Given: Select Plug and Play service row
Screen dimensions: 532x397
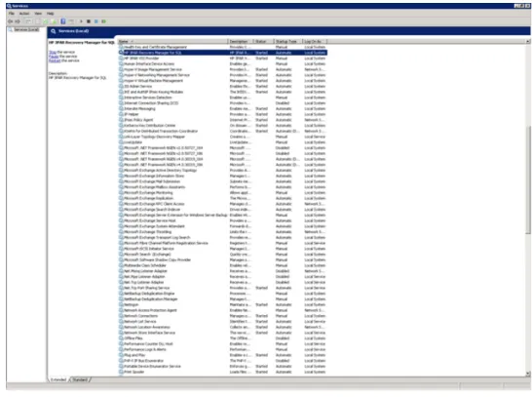Looking at the screenshot, I should [222, 355].
